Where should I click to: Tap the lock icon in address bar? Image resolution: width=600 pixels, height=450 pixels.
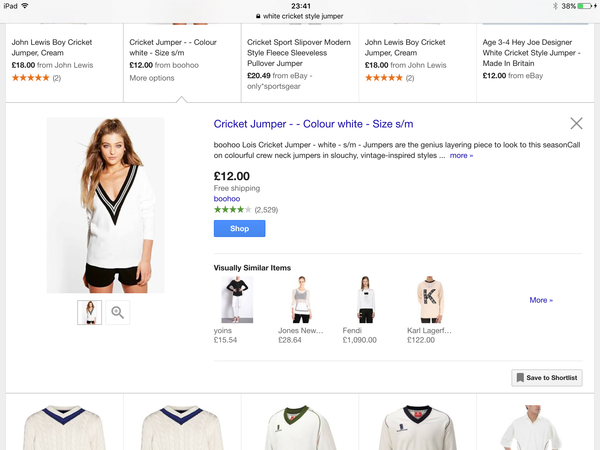(258, 16)
